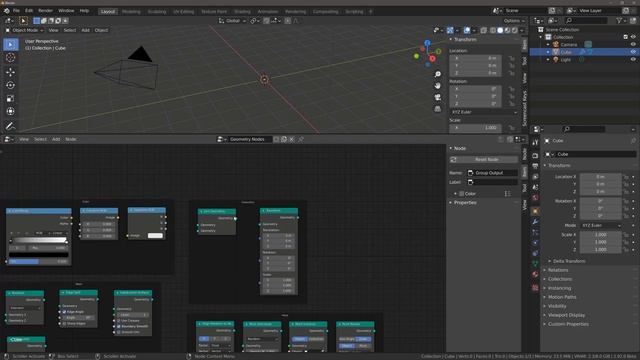Open the XYZ Euler dropdown in sidebar

point(483,112)
